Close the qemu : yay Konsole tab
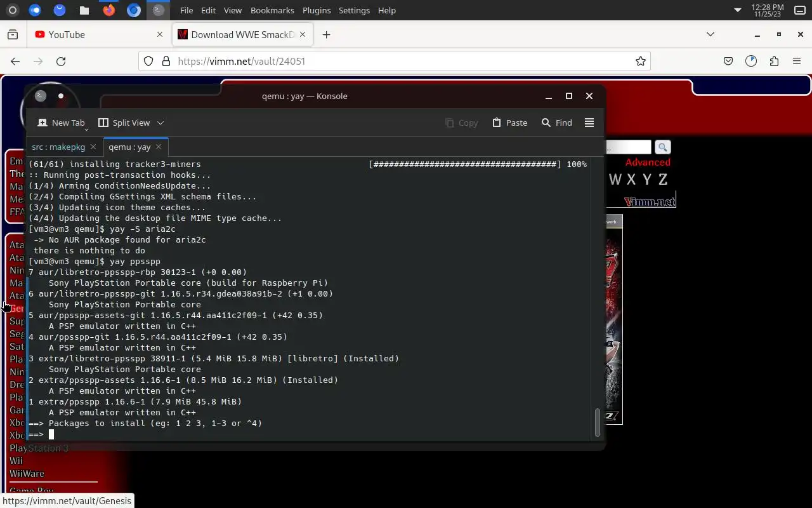Viewport: 812px width, 508px height. point(159,147)
